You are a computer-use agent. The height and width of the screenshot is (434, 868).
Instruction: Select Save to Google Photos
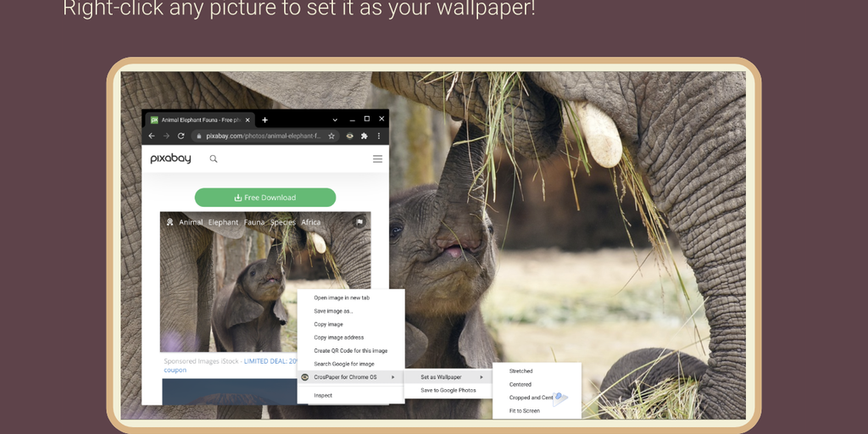pos(448,391)
